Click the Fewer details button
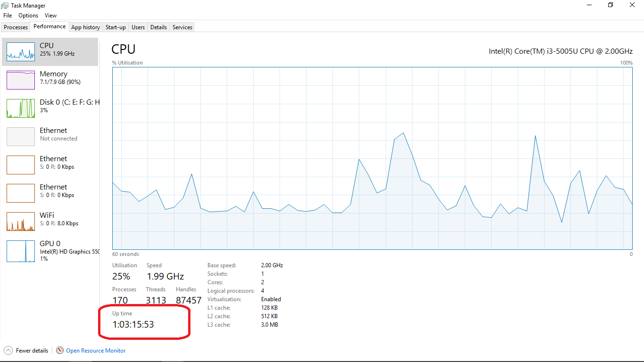 pyautogui.click(x=30, y=350)
